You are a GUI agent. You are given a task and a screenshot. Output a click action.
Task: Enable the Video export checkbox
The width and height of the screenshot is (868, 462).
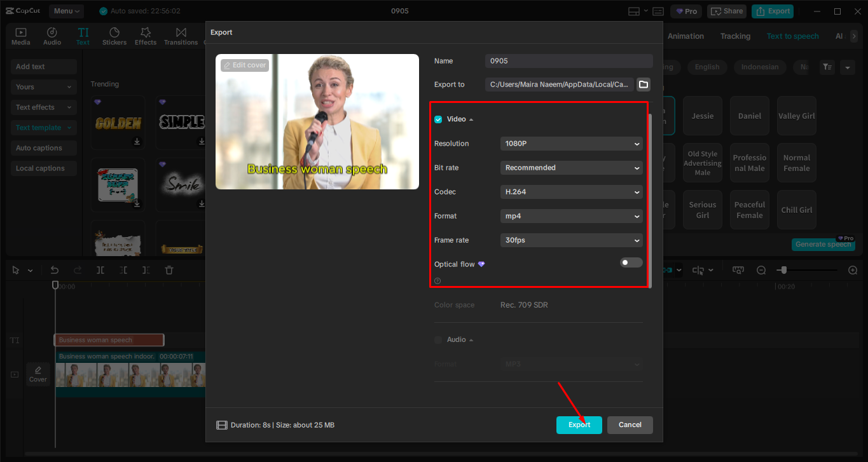[x=438, y=119]
